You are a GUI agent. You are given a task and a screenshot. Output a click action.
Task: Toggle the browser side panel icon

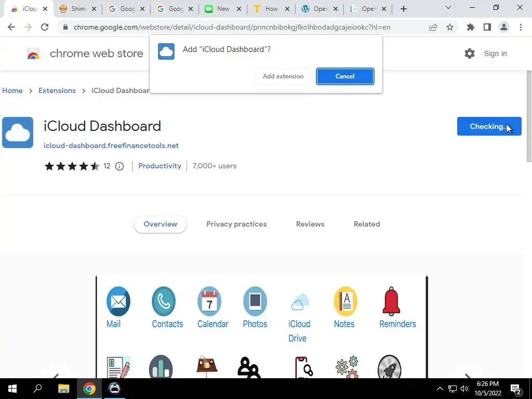click(x=487, y=27)
